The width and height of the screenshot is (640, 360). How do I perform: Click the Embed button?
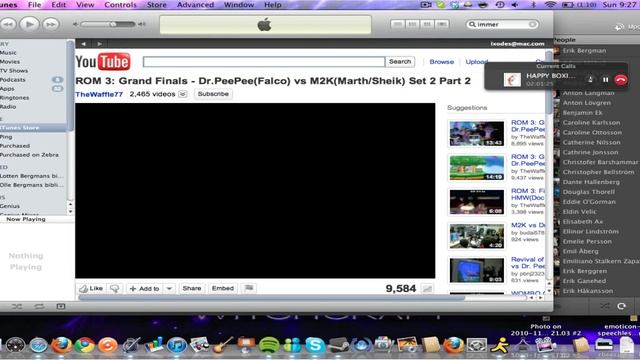click(x=222, y=288)
